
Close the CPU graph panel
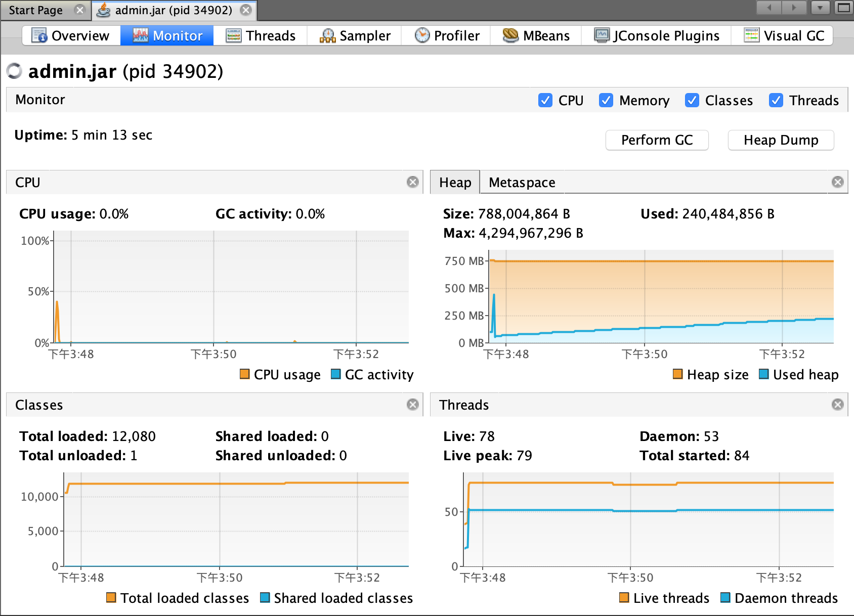tap(413, 182)
